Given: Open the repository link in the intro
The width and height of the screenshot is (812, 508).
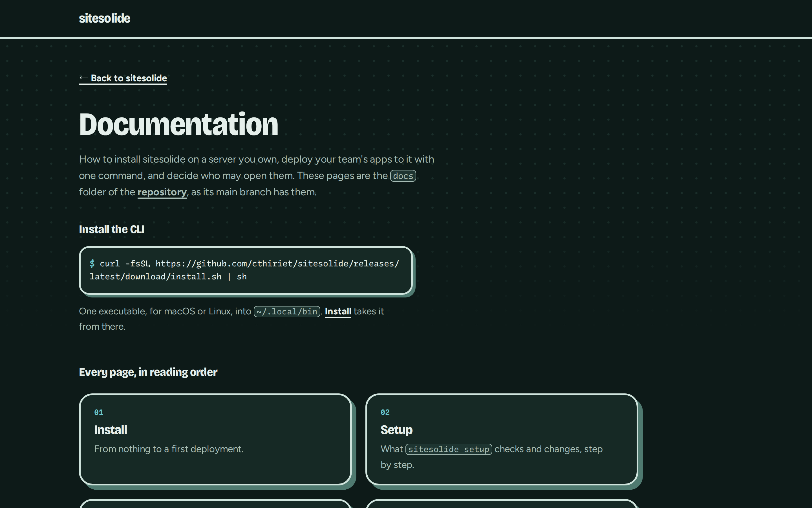Looking at the screenshot, I should point(162,192).
